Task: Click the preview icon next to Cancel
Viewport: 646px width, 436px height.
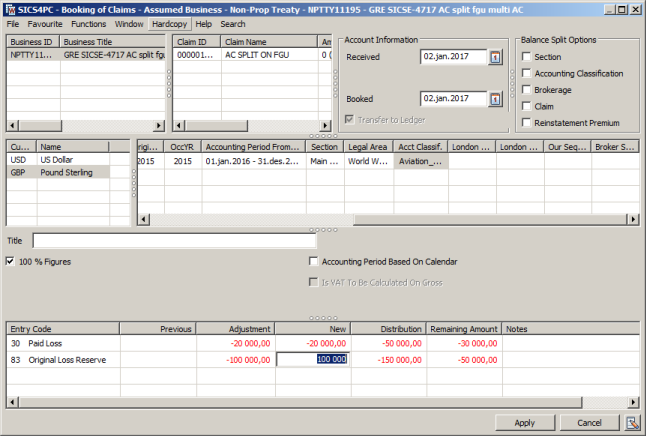Action: (632, 423)
